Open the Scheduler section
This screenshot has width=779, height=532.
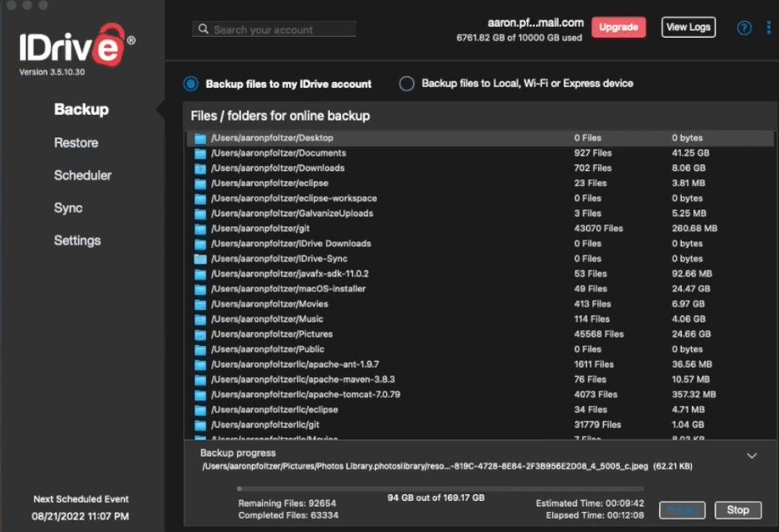pyautogui.click(x=82, y=175)
